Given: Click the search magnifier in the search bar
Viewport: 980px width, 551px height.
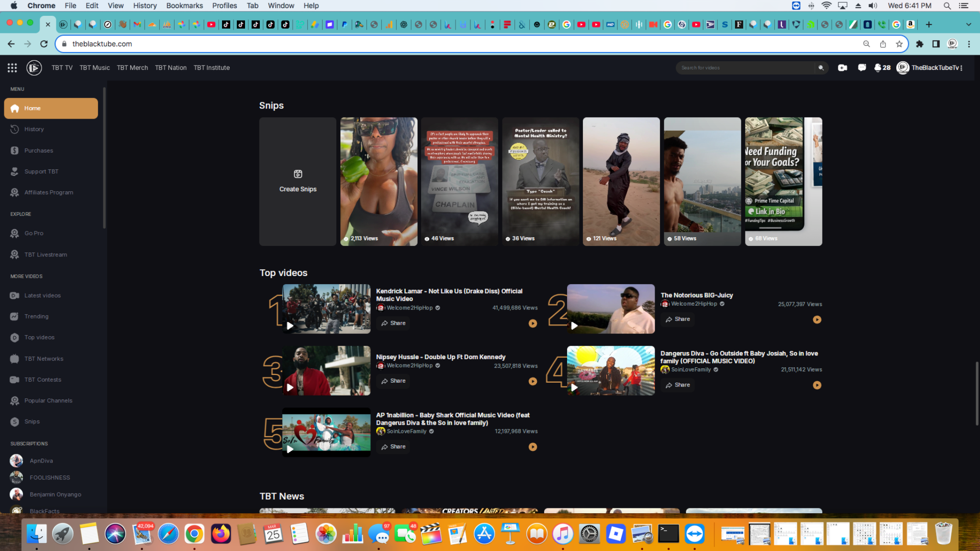Looking at the screenshot, I should 821,67.
